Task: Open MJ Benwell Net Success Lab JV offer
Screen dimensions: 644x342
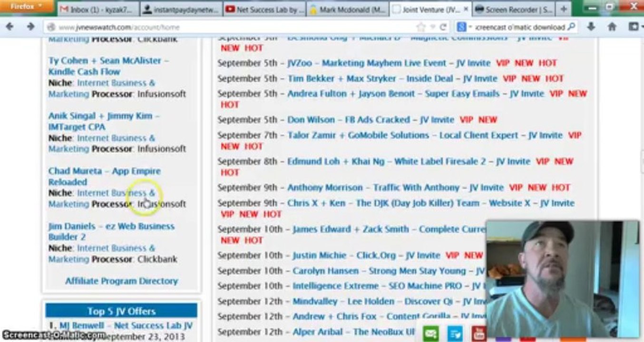Action: click(126, 325)
